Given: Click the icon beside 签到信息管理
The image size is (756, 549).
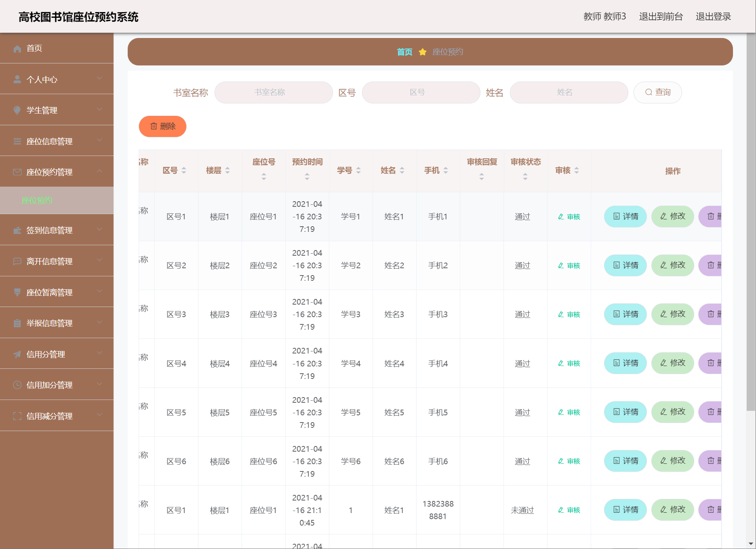Looking at the screenshot, I should click(x=17, y=230).
